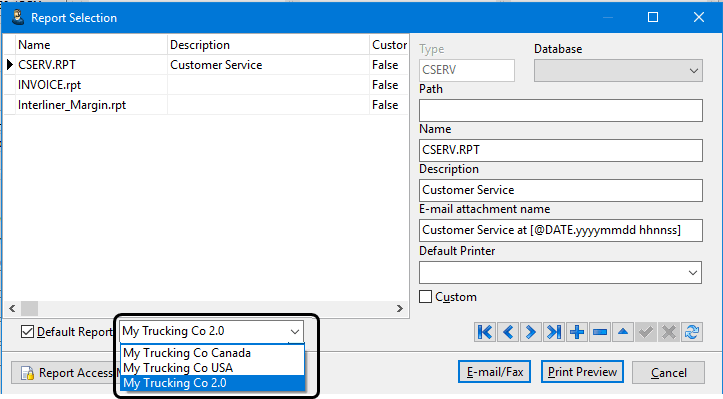Go to first record navigator icon
The height and width of the screenshot is (399, 723).
pyautogui.click(x=485, y=332)
